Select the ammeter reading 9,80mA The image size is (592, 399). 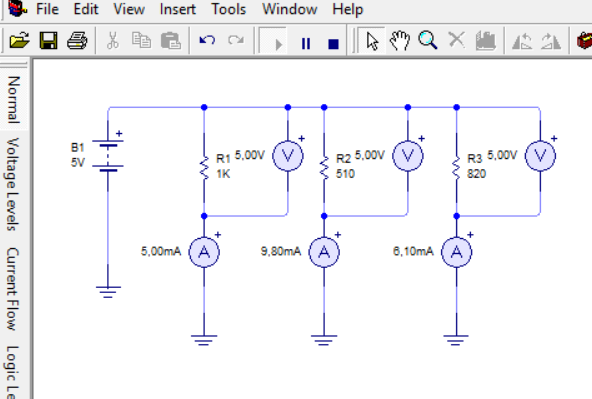coord(324,252)
